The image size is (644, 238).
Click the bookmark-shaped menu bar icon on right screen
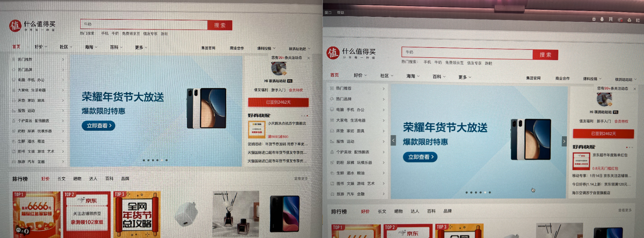point(611,19)
